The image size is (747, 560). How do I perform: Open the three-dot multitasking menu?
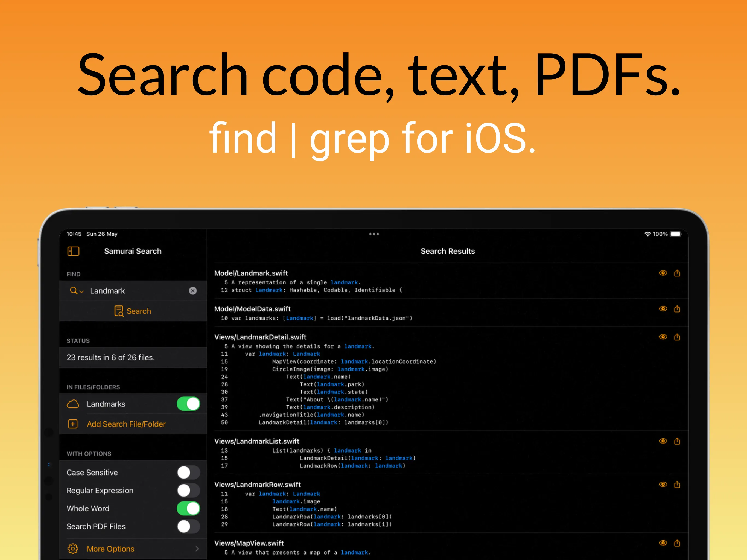[x=374, y=234]
